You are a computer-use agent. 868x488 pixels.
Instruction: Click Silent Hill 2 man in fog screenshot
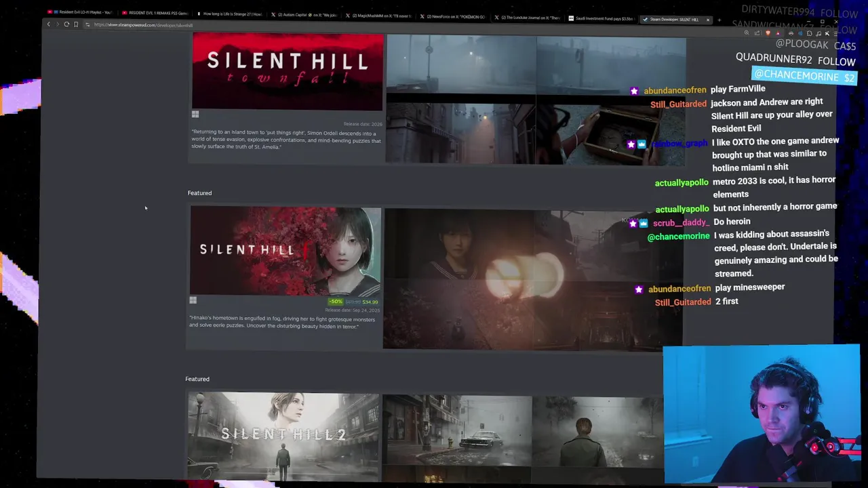click(597, 432)
